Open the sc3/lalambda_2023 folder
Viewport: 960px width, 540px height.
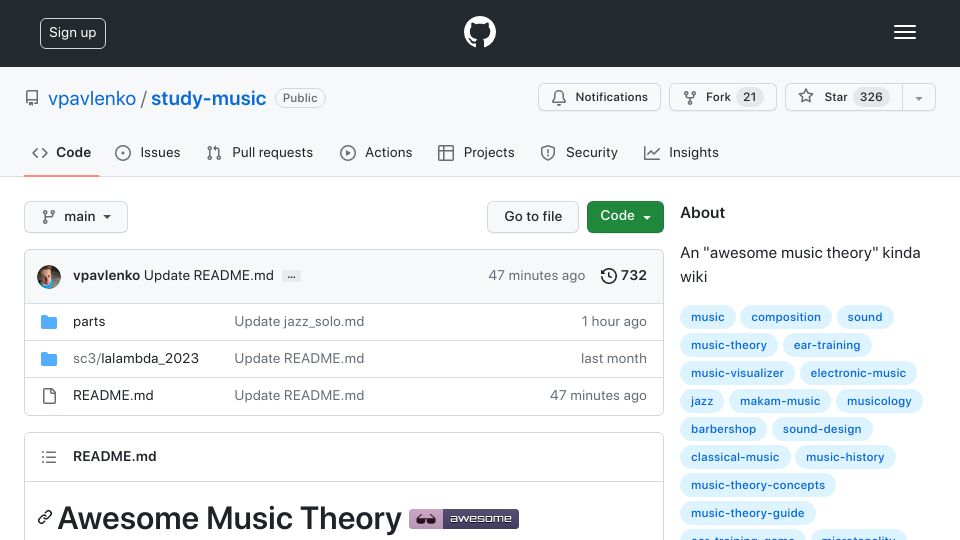pos(136,359)
